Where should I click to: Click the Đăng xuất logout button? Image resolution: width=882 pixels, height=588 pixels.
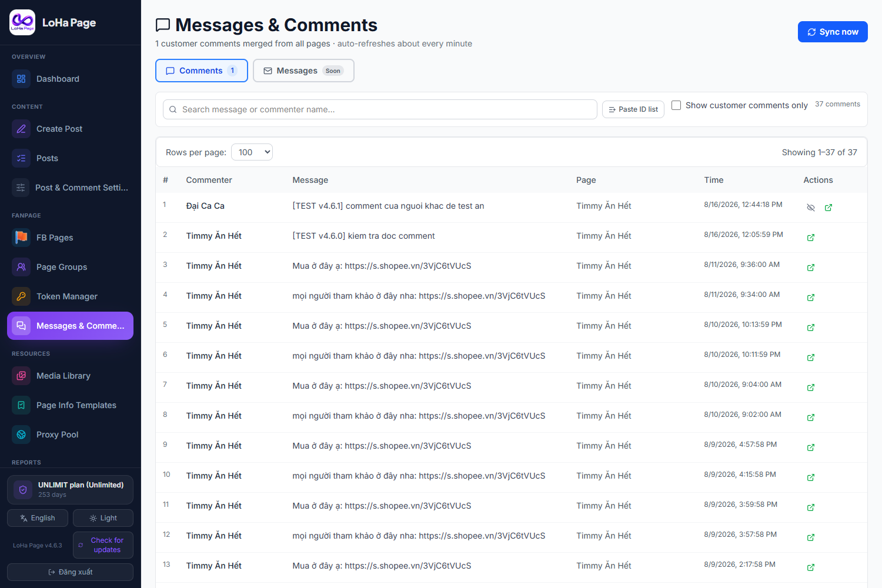(x=70, y=572)
